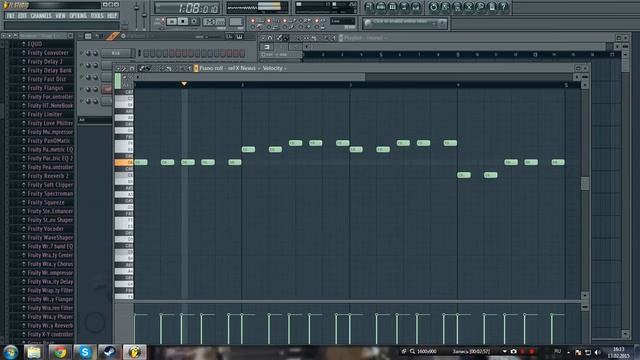The image size is (640, 360).
Task: Click the piano roll horizontal scrollbar
Action: click(253, 77)
